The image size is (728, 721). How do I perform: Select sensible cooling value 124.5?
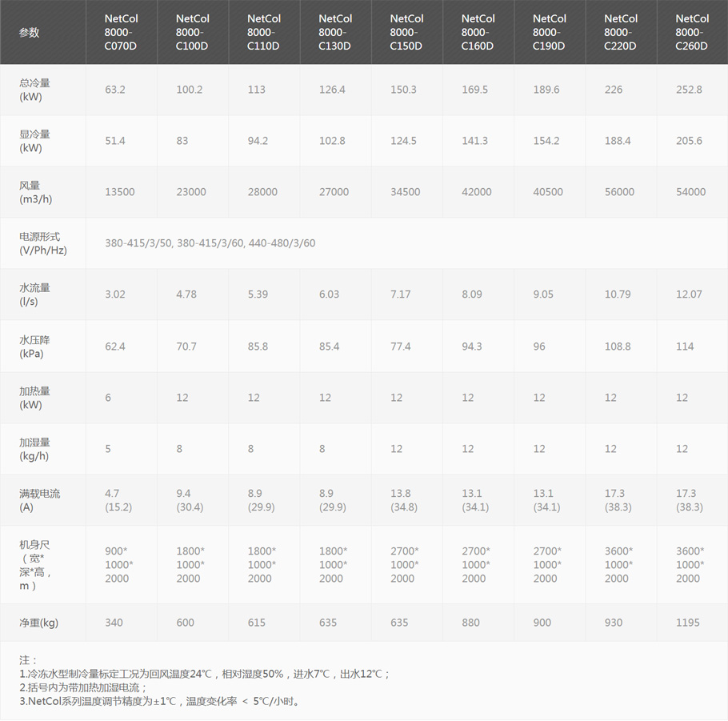403,141
